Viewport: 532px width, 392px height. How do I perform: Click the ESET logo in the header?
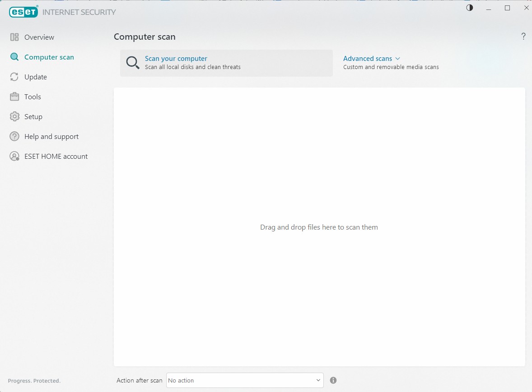pyautogui.click(x=23, y=12)
